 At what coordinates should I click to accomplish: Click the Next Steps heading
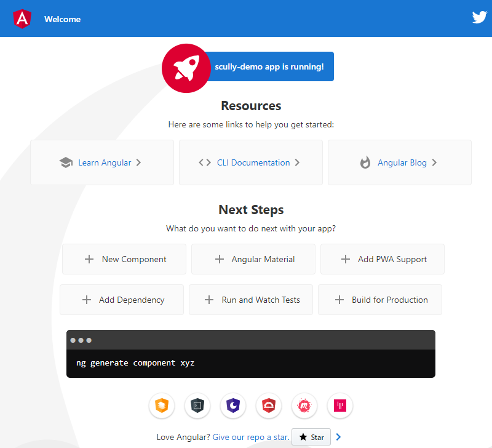(251, 210)
